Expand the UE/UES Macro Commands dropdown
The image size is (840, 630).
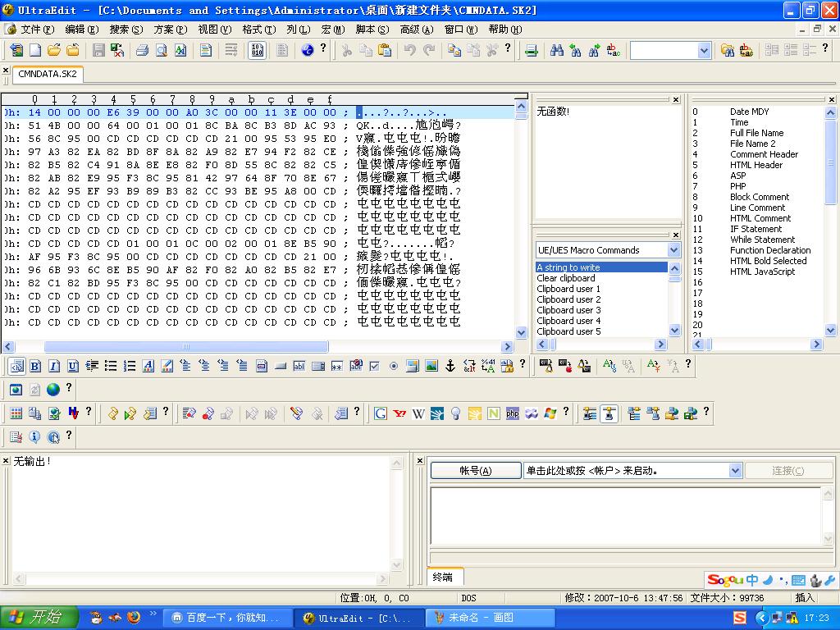673,250
